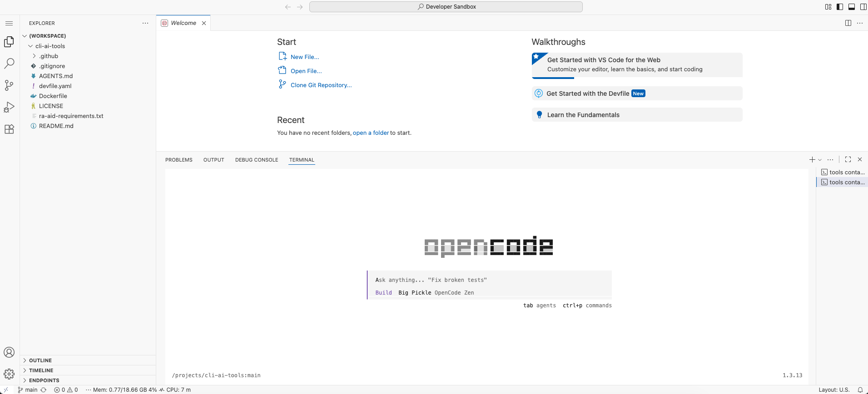This screenshot has height=394, width=868.
Task: Click the notifications bell in status bar
Action: tap(860, 390)
